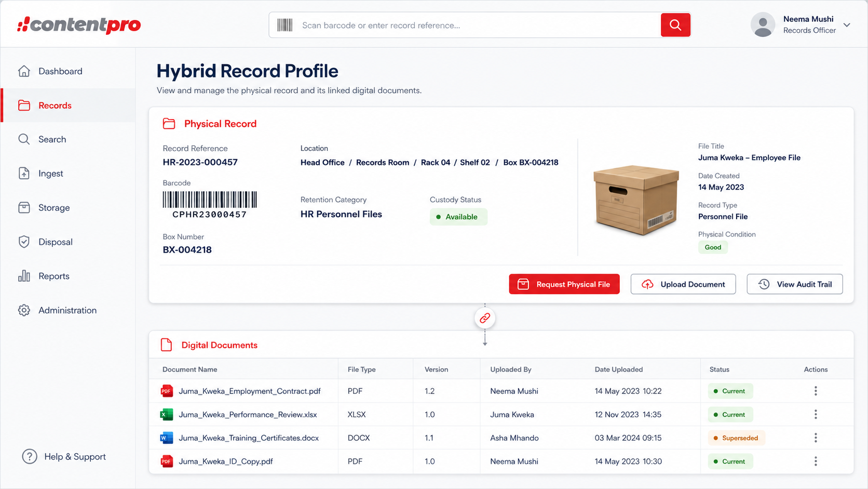
Task: Click the Disposal shield icon in sidebar
Action: click(24, 242)
